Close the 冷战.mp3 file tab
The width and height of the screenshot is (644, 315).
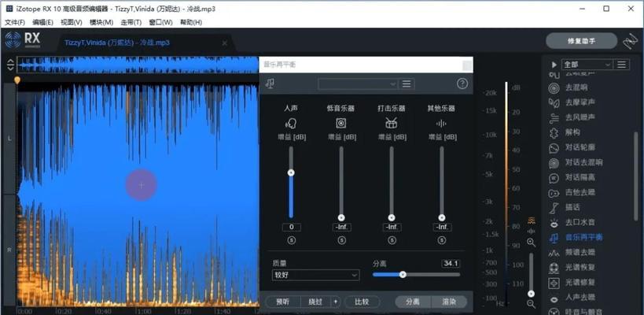[225, 43]
